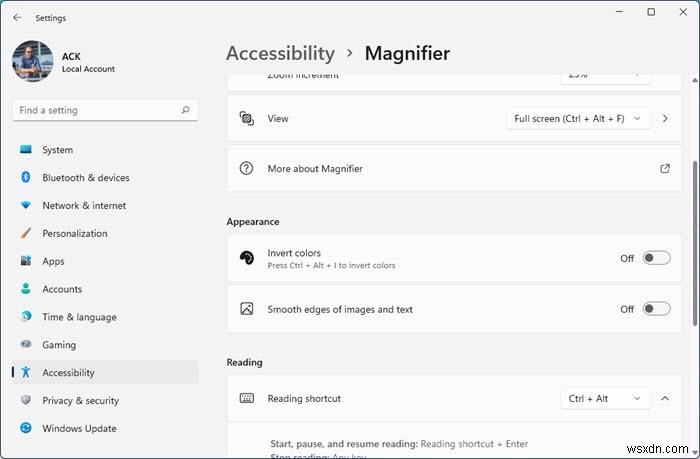Open System settings
Viewport: 700px width, 459px height.
[105, 150]
